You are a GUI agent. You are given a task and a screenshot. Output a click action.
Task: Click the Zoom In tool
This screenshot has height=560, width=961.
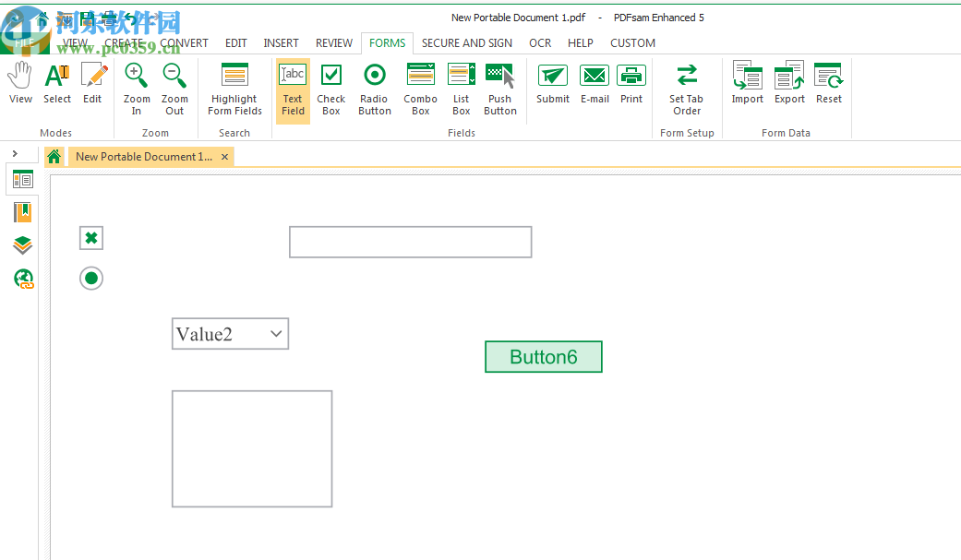pos(136,89)
